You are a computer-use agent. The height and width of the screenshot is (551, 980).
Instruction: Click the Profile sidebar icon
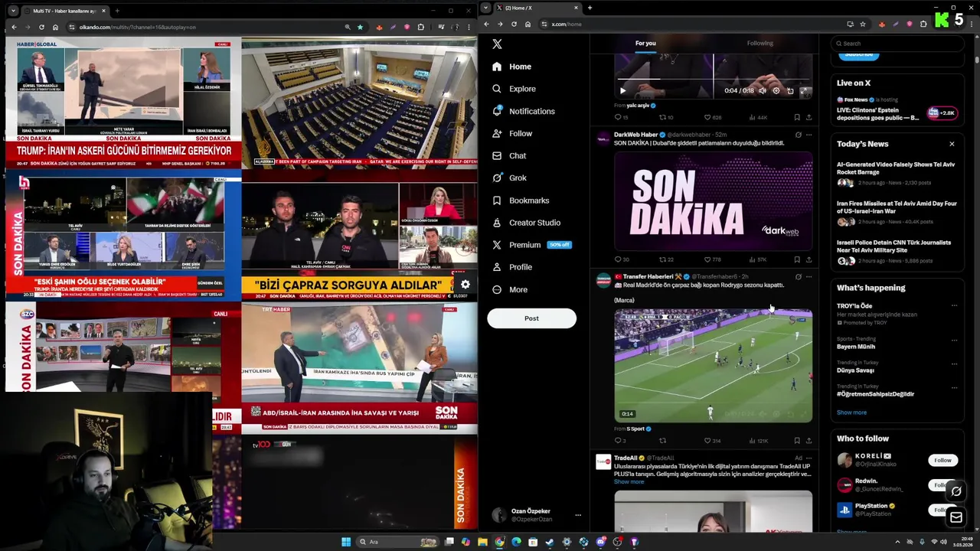pyautogui.click(x=497, y=267)
